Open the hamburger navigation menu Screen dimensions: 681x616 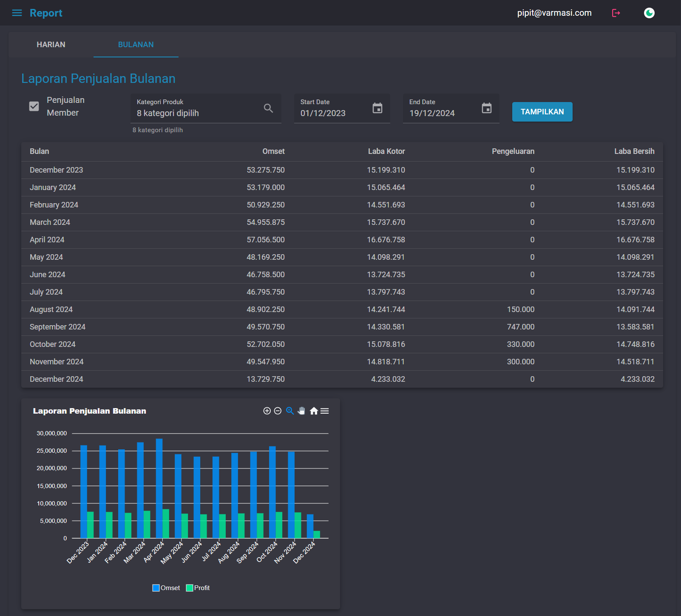tap(17, 13)
